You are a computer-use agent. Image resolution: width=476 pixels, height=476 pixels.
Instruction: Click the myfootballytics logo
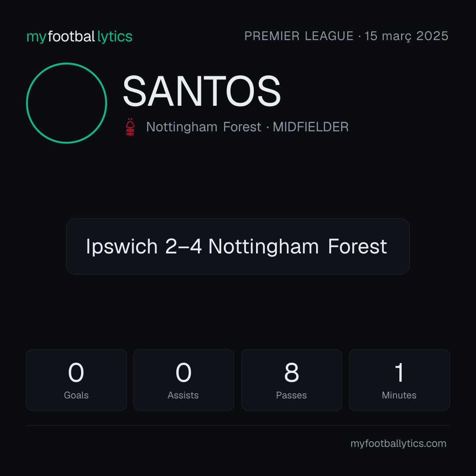[79, 37]
